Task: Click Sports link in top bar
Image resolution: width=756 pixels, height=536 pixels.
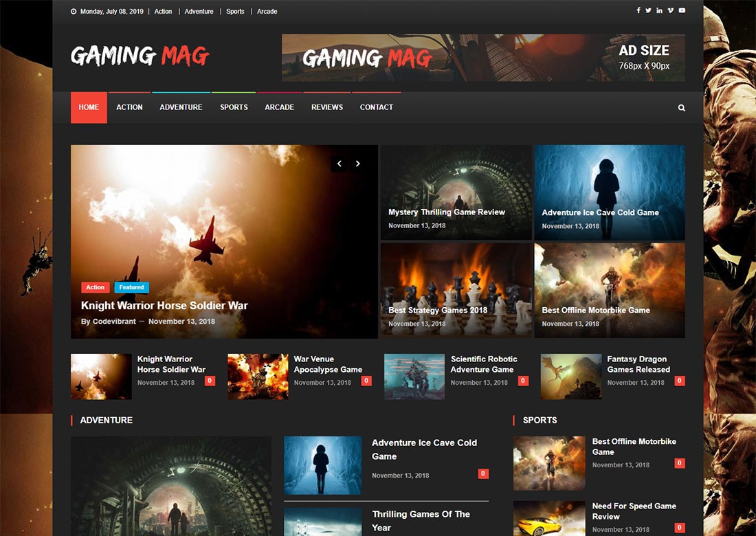Action: tap(235, 12)
